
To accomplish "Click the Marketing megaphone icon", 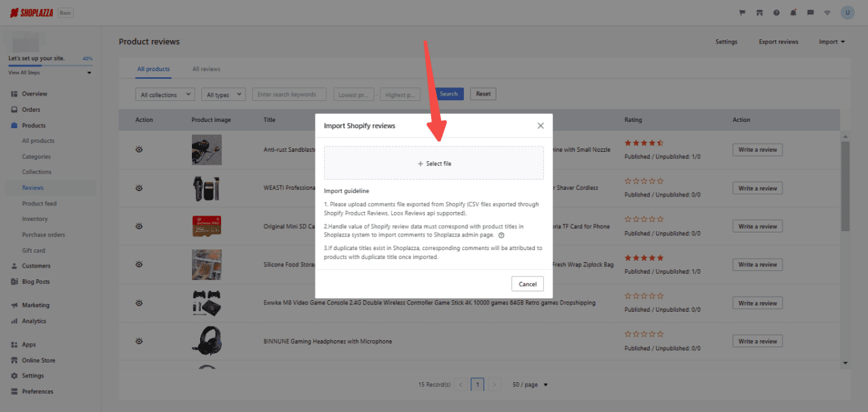I will [x=14, y=306].
